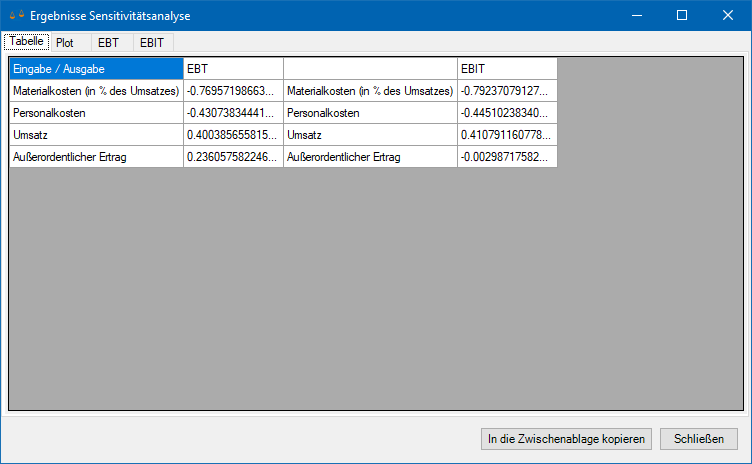Select the empty header cell before EBIT
Viewport: 752px width, 464px height.
pyautogui.click(x=370, y=69)
